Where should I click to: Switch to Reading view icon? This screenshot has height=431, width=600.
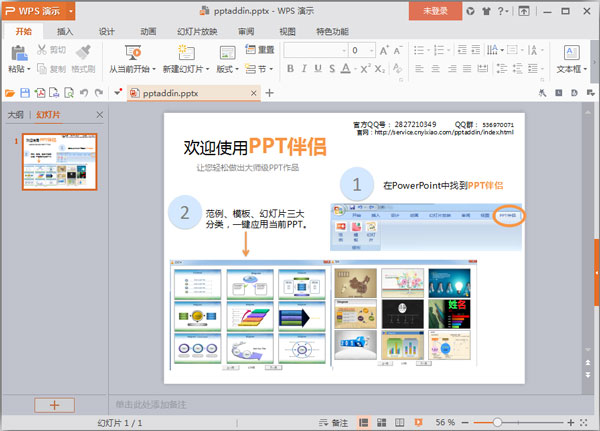pyautogui.click(x=399, y=423)
